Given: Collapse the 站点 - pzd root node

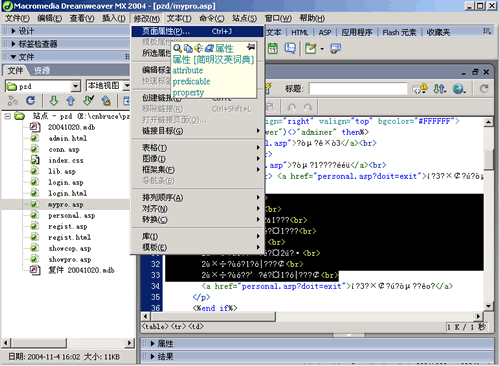Looking at the screenshot, I should [8, 116].
